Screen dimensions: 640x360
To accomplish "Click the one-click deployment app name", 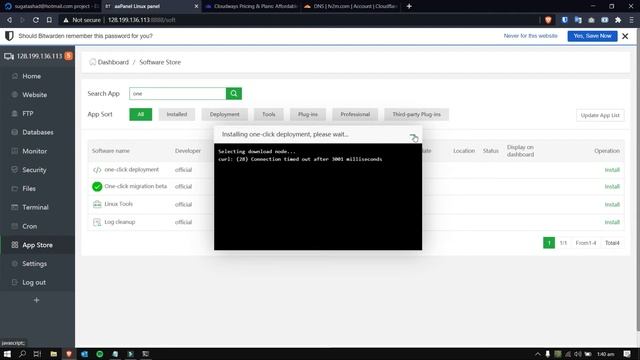I will pyautogui.click(x=131, y=169).
